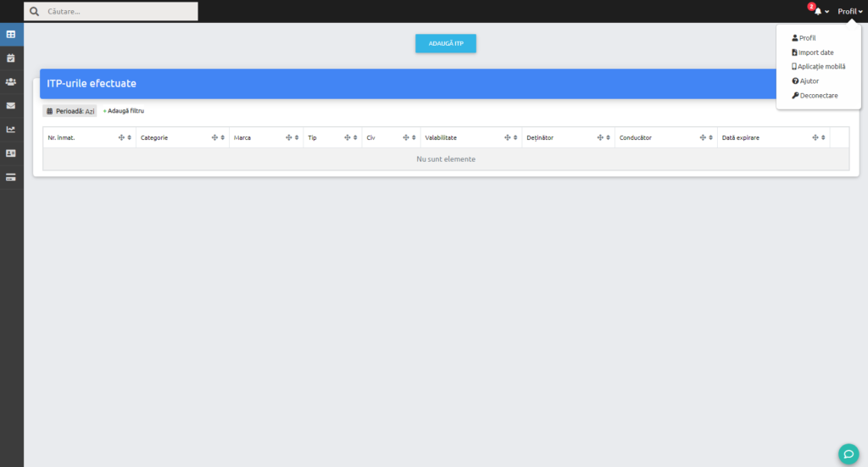Screen dimensions: 868x467
Task: Open Ajutor help menu entry
Action: point(805,81)
